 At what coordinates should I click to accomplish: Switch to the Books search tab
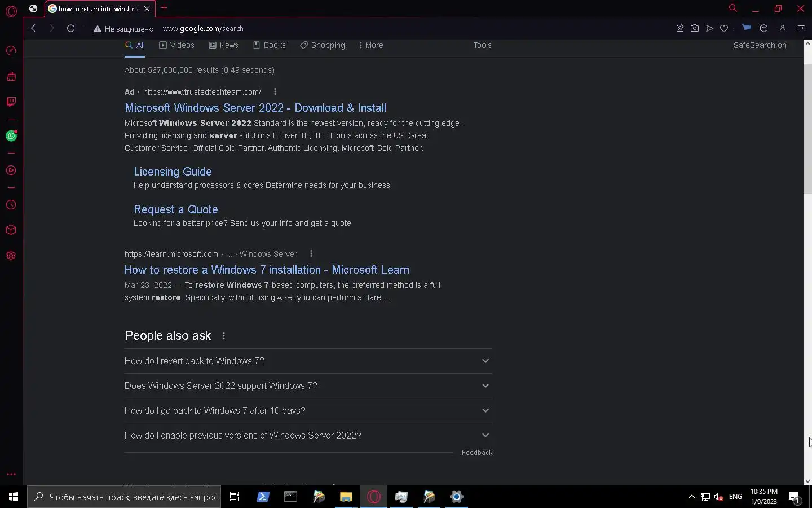pyautogui.click(x=269, y=45)
